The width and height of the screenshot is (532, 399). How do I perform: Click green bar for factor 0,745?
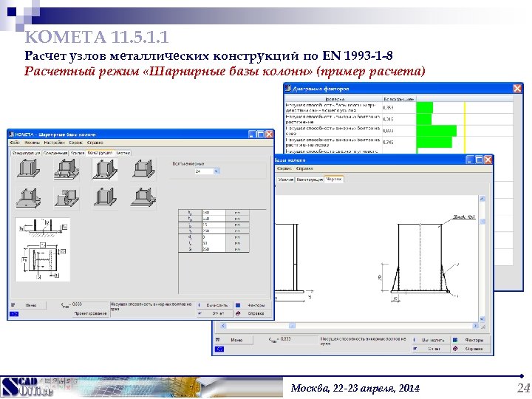click(434, 142)
